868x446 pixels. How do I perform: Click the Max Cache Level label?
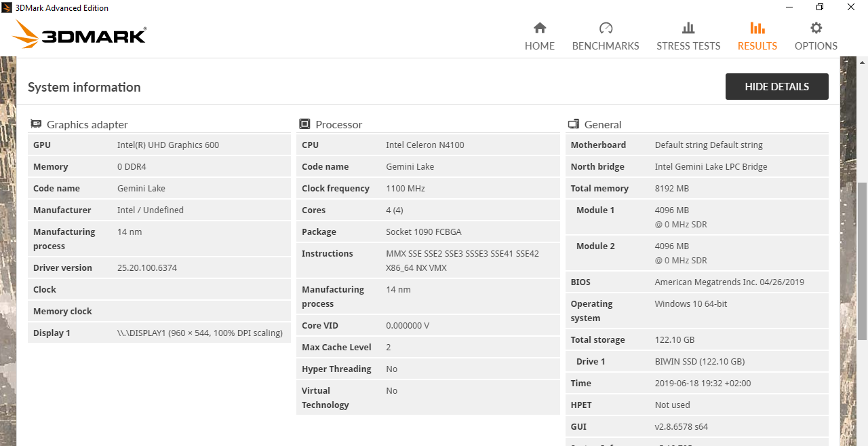[x=336, y=347]
